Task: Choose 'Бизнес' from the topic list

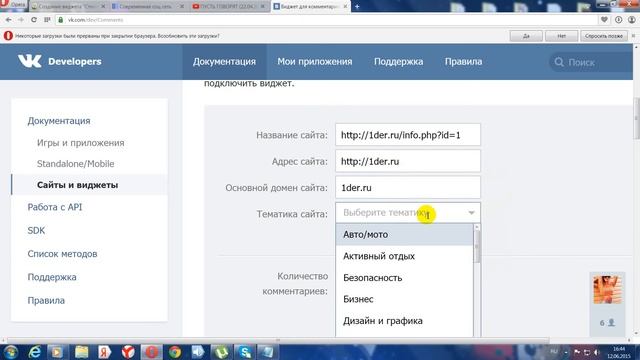Action: pos(404,299)
